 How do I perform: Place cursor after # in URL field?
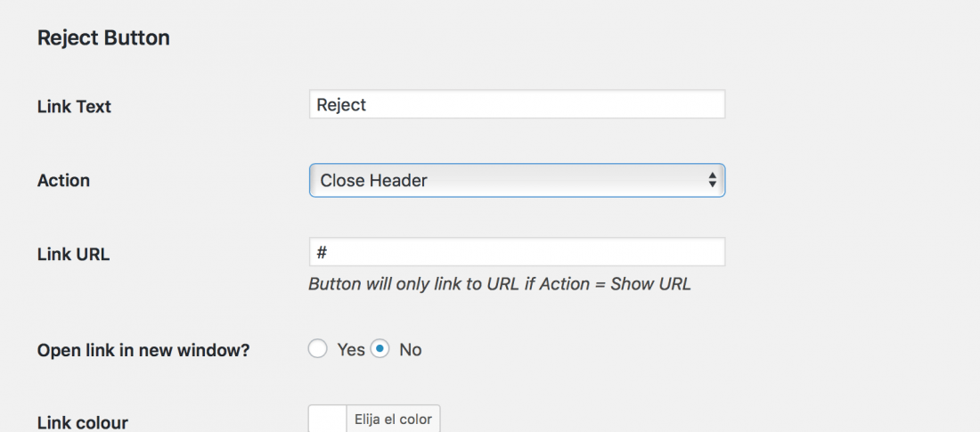(x=329, y=252)
